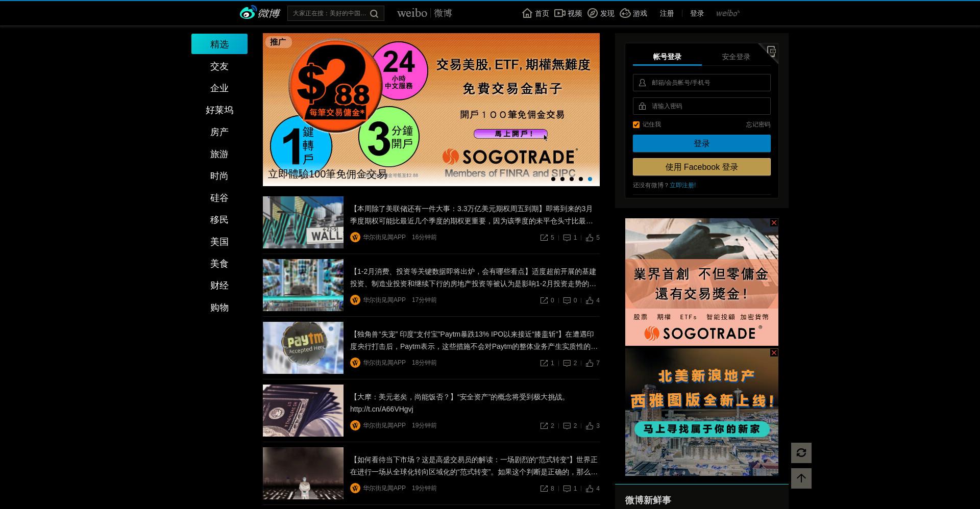980x509 pixels.
Task: Select the second carousel dot
Action: pyautogui.click(x=562, y=179)
